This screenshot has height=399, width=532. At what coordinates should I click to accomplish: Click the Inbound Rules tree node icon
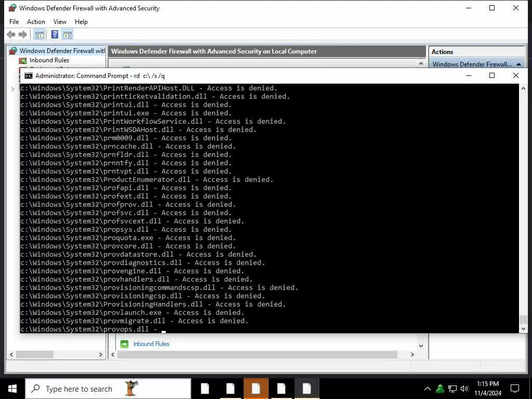point(23,60)
